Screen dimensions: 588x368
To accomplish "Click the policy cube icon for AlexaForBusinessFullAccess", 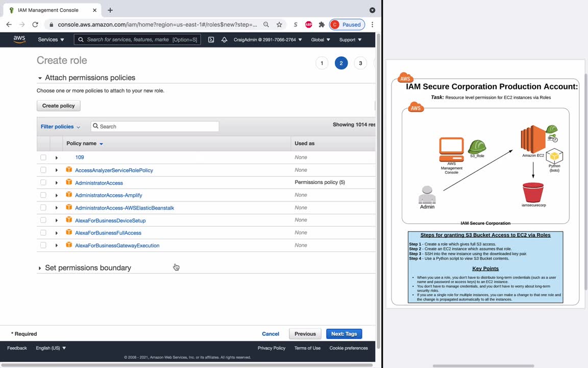I will [69, 233].
